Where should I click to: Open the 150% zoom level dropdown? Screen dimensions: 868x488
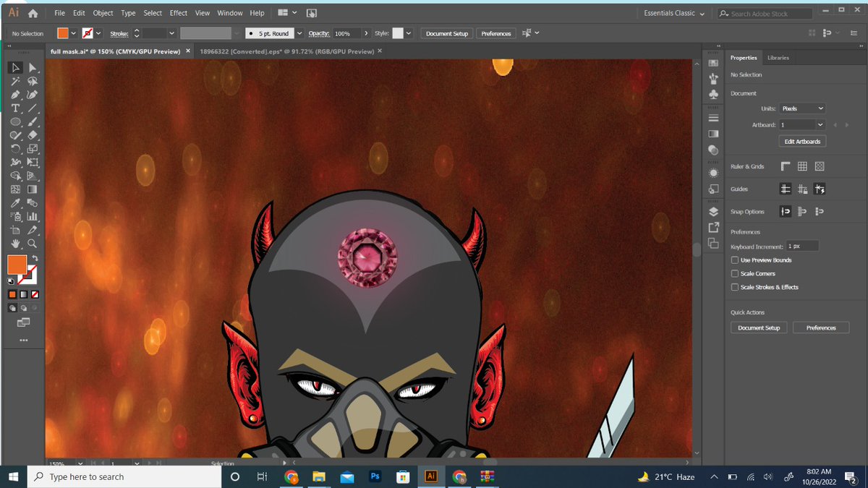[x=80, y=463]
